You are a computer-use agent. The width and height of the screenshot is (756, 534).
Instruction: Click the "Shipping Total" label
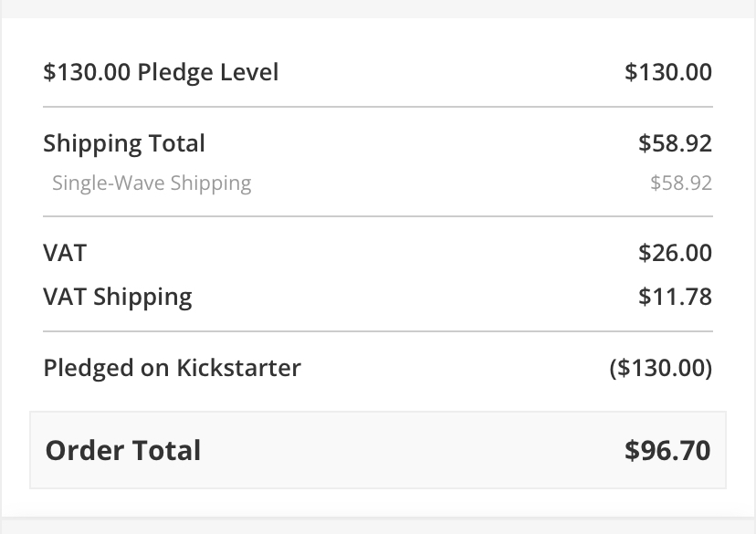(124, 143)
